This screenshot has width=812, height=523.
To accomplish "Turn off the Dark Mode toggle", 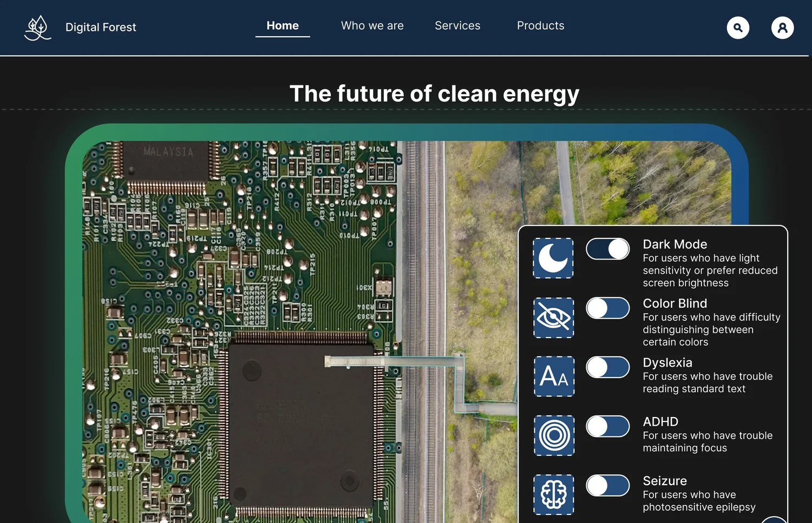I will 608,249.
